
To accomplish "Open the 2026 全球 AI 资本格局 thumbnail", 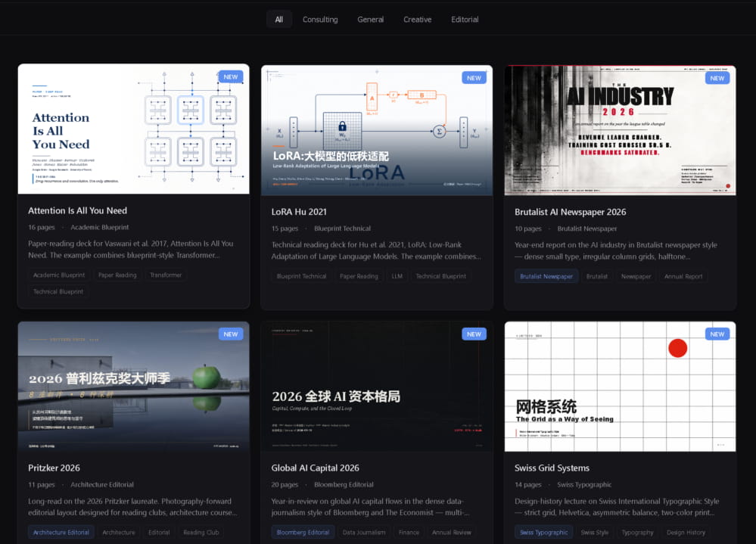I will tap(377, 387).
